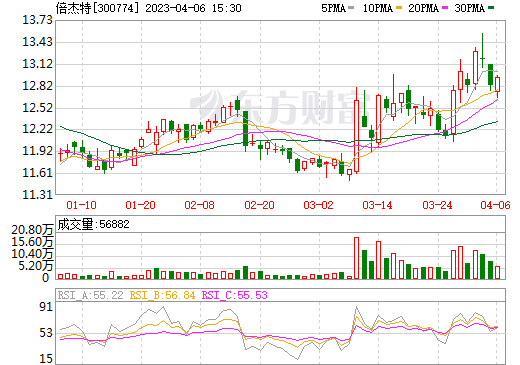Image resolution: width=520 pixels, height=365 pixels.
Task: Click the 03-24 date axis label
Action: [x=437, y=205]
